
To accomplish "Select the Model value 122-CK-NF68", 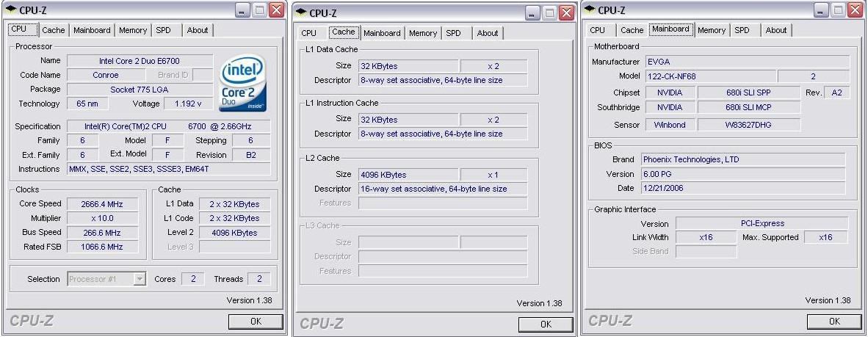I will coord(710,76).
